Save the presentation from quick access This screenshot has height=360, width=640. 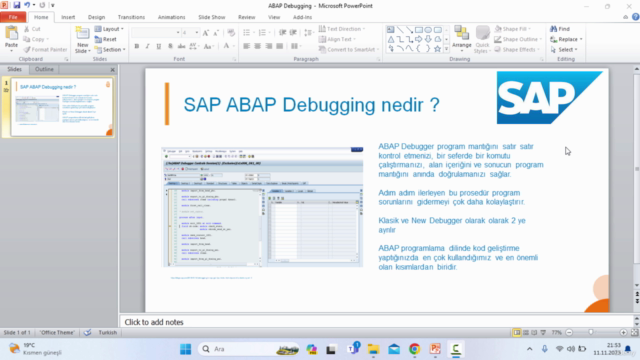click(17, 5)
